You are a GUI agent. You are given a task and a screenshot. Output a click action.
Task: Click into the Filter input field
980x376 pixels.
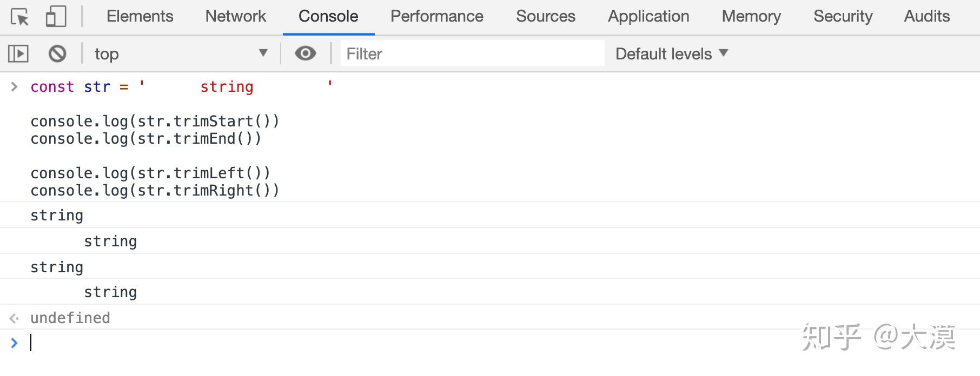point(472,53)
